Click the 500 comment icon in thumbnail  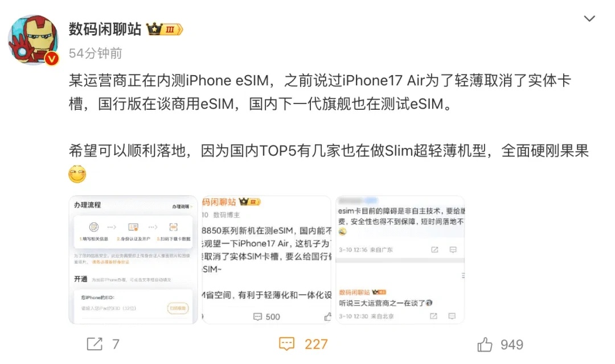point(258,317)
